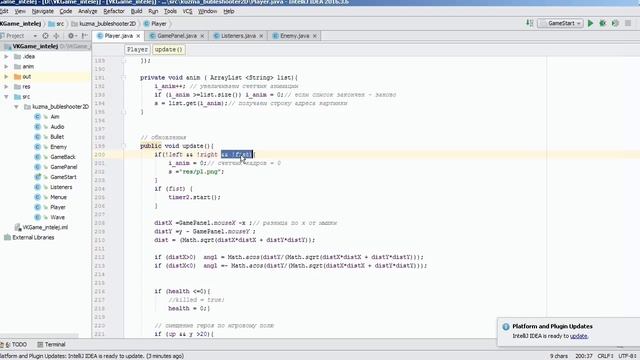Screen dimensions: 640x360
Task: Click the gray Stop square icon
Action: 628,24
